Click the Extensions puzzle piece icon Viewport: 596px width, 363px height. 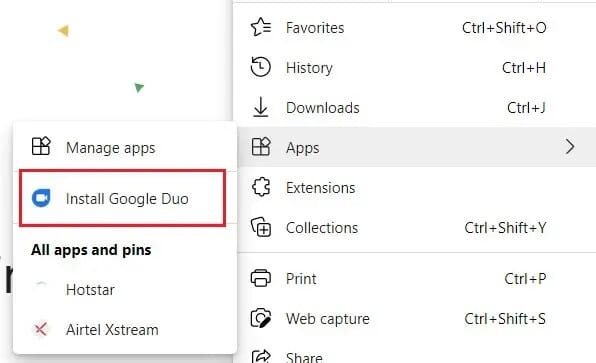pyautogui.click(x=261, y=187)
